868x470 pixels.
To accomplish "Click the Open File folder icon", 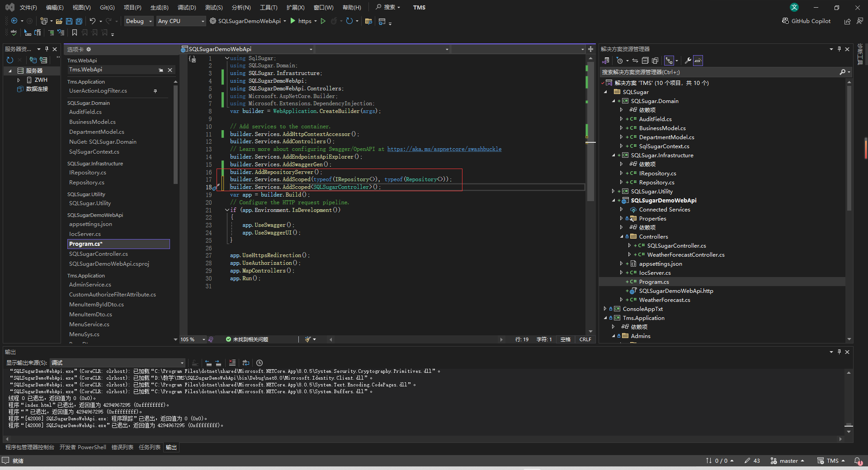I will [x=59, y=21].
